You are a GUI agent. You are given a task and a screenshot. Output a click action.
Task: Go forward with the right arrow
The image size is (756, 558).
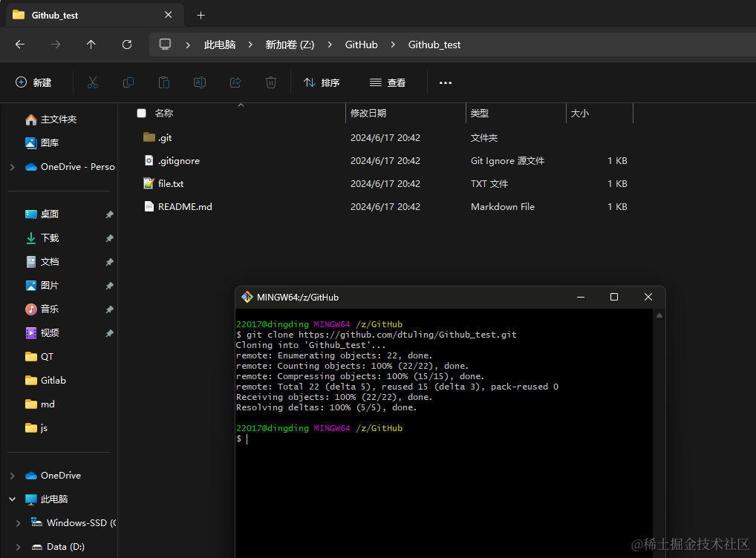(x=56, y=45)
